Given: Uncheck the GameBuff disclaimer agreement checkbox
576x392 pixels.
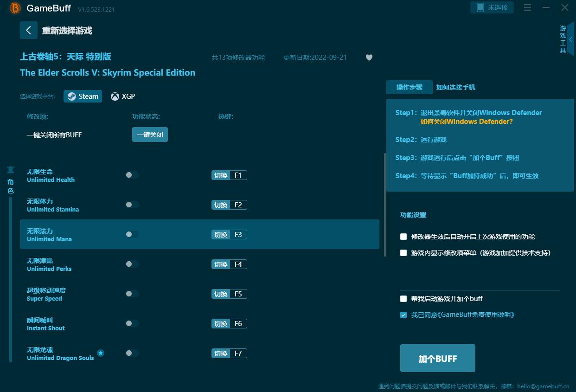Looking at the screenshot, I should [403, 315].
